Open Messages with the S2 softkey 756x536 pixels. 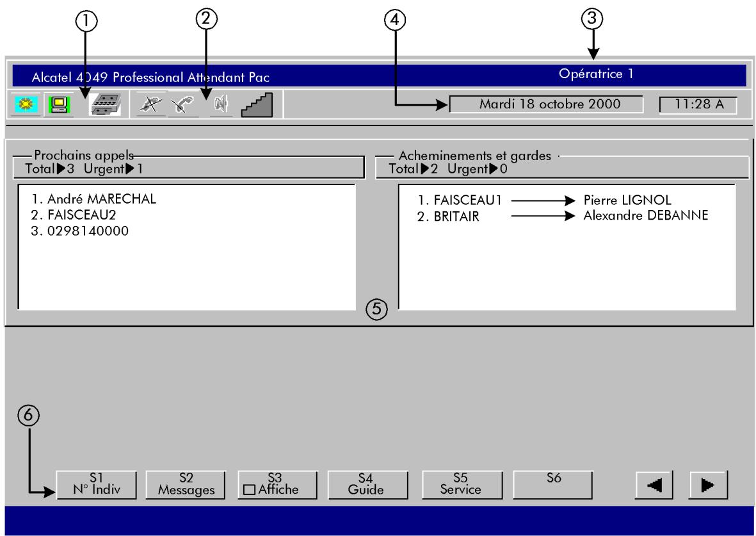[x=186, y=484]
